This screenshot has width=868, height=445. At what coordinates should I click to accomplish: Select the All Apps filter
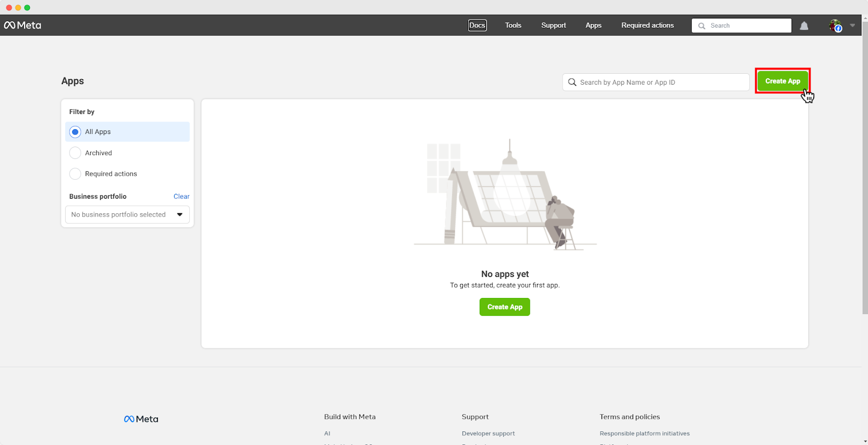pos(127,132)
